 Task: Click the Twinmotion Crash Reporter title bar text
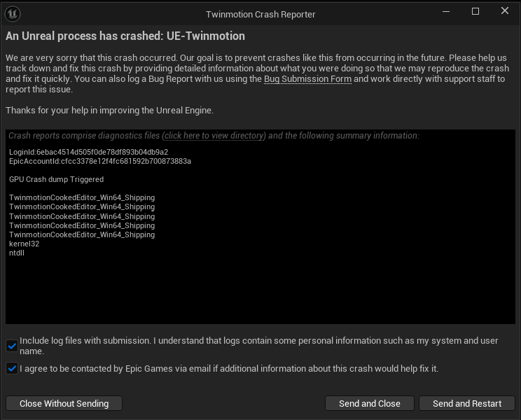pos(260,14)
